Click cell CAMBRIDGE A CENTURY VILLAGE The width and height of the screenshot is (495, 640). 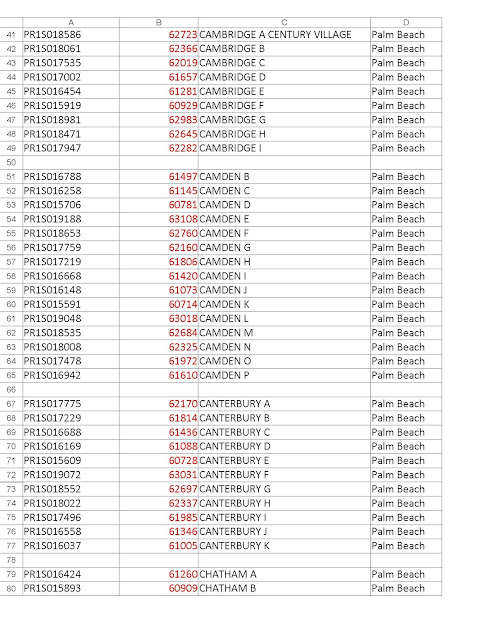pyautogui.click(x=284, y=35)
